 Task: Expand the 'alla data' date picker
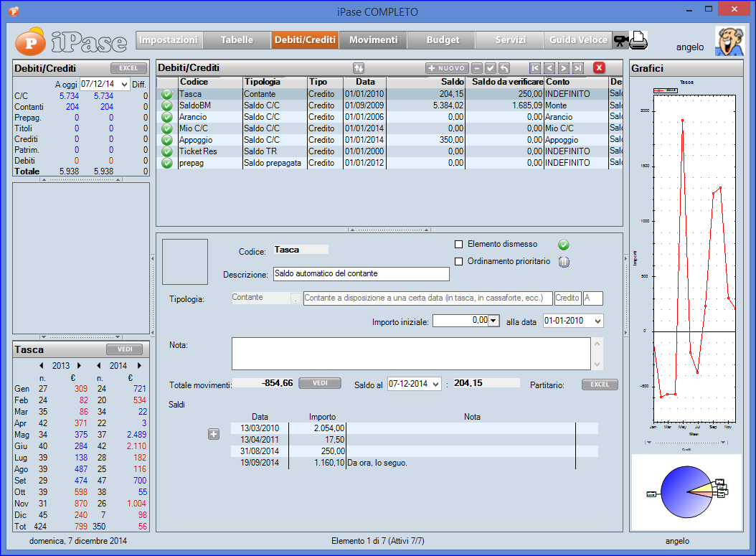[x=598, y=321]
